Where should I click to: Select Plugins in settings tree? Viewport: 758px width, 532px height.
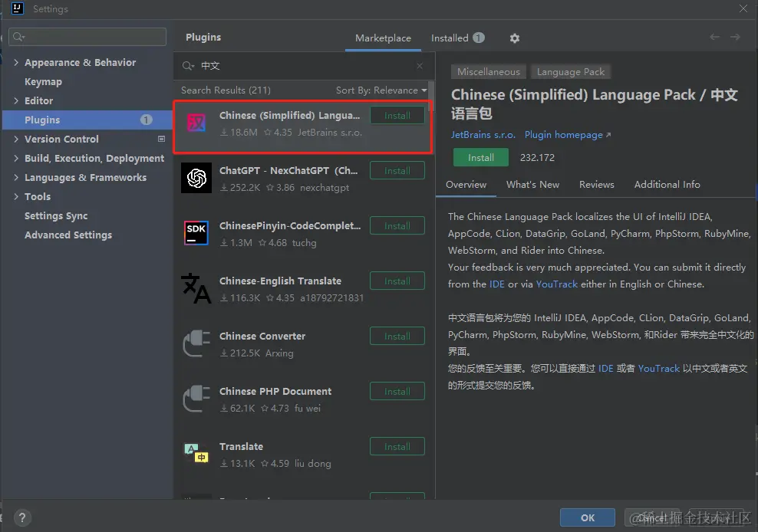tap(87, 120)
